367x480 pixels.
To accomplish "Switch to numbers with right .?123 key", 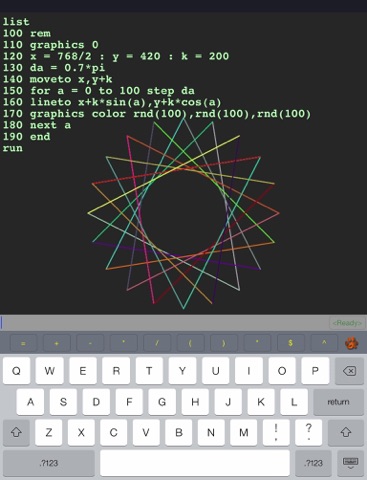I will click(313, 463).
